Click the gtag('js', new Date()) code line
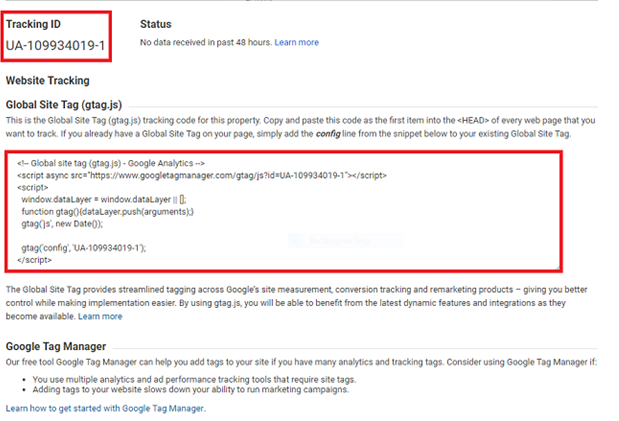 (70, 224)
